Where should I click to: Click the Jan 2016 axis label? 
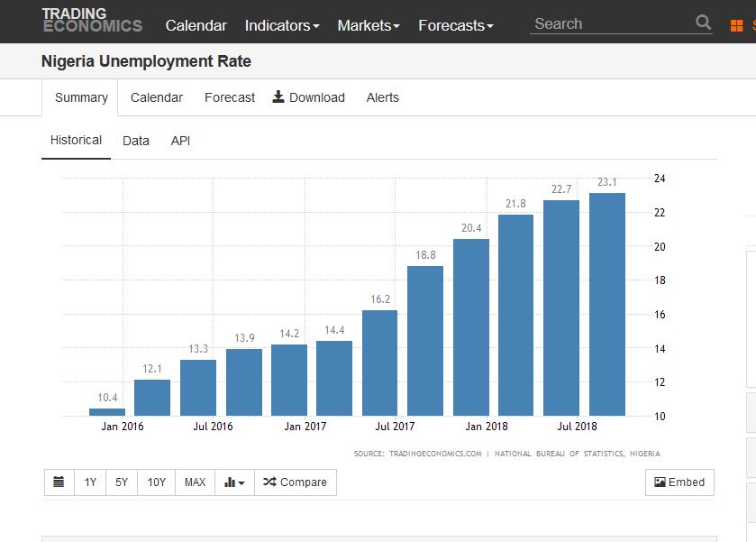123,427
